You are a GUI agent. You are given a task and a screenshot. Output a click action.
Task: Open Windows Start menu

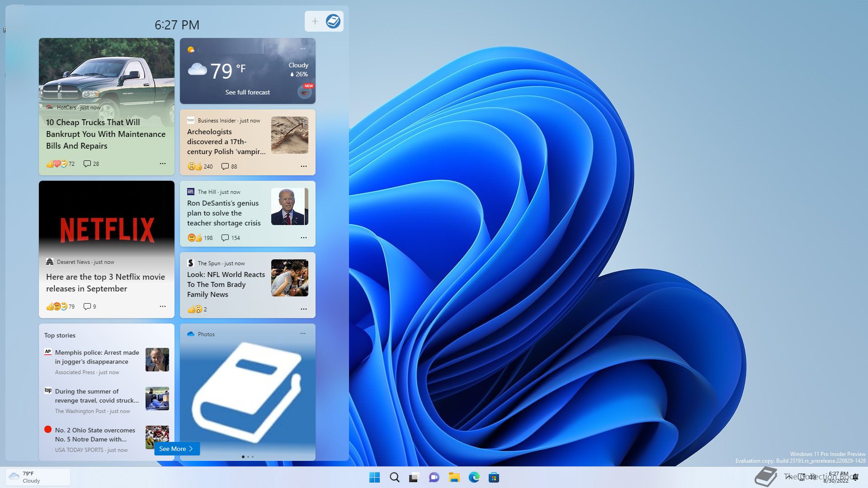(375, 477)
